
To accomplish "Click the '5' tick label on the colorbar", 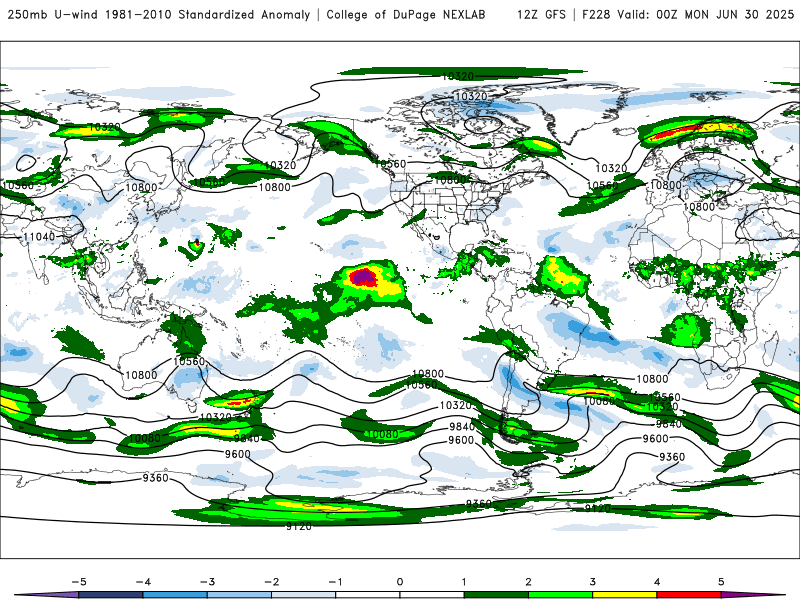I will [721, 582].
